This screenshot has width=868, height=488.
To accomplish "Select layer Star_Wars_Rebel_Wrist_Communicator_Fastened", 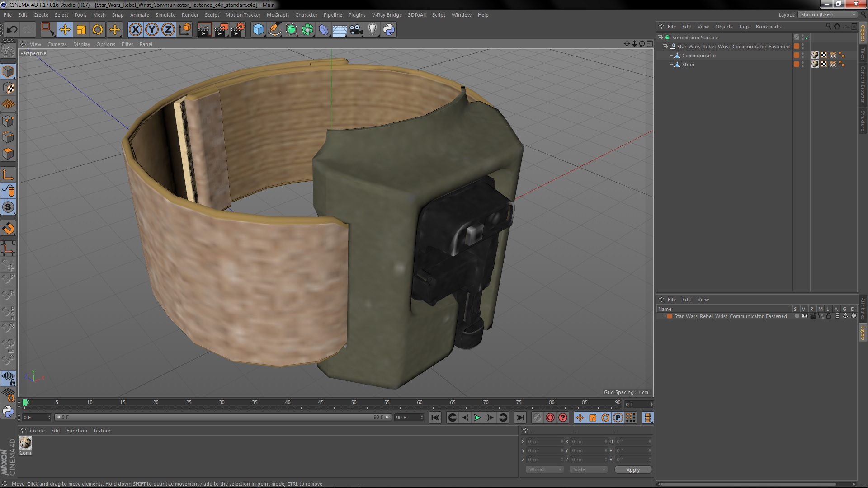I will click(x=731, y=316).
